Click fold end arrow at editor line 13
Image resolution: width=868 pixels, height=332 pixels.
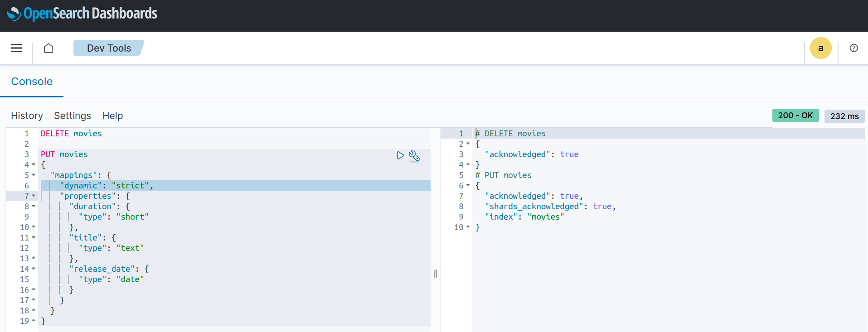34,258
